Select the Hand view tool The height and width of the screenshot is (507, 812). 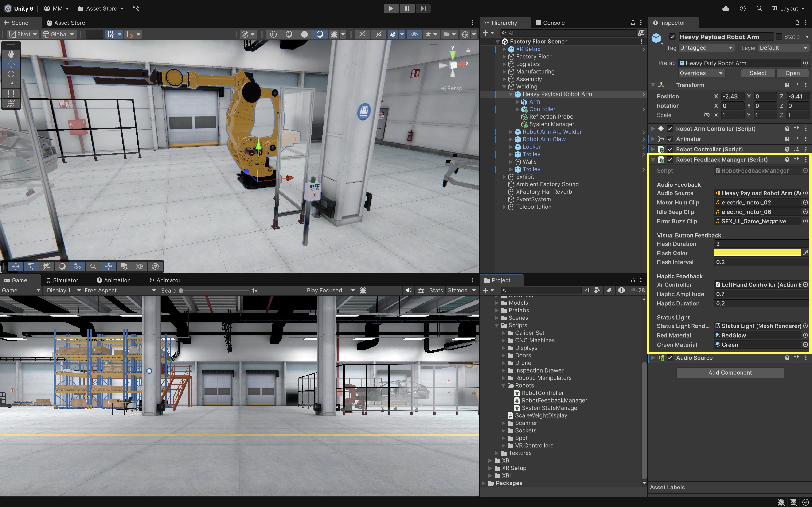coord(11,54)
